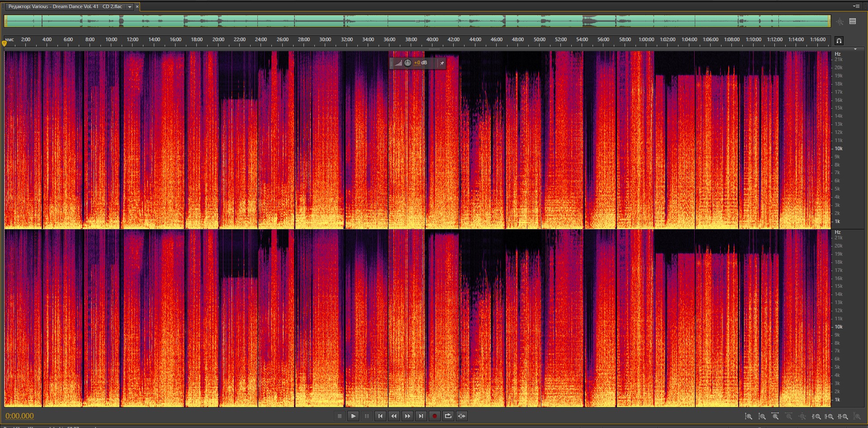Adjust the +0 dB volume knob in HUD
The image size is (868, 428).
(x=408, y=63)
